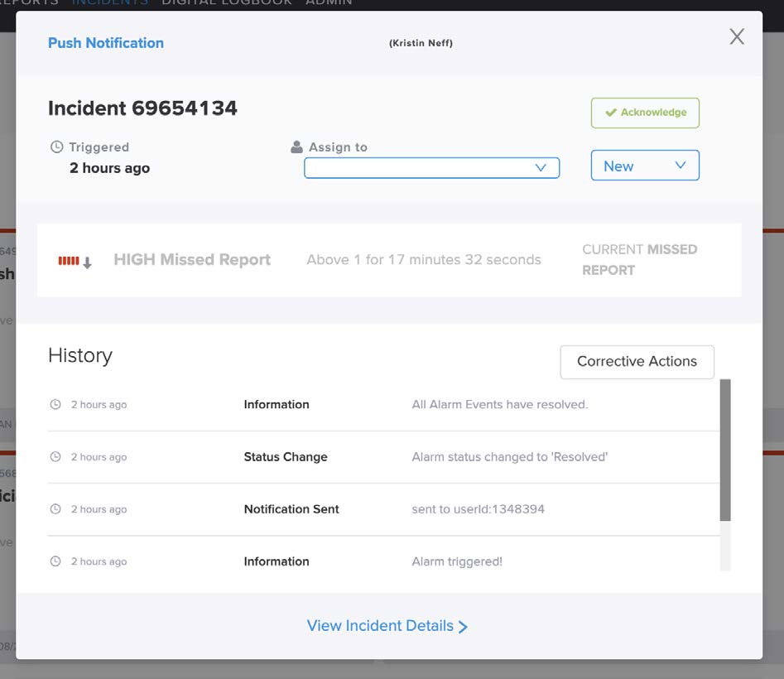Image resolution: width=784 pixels, height=679 pixels.
Task: Expand the New status dropdown
Action: coord(644,166)
